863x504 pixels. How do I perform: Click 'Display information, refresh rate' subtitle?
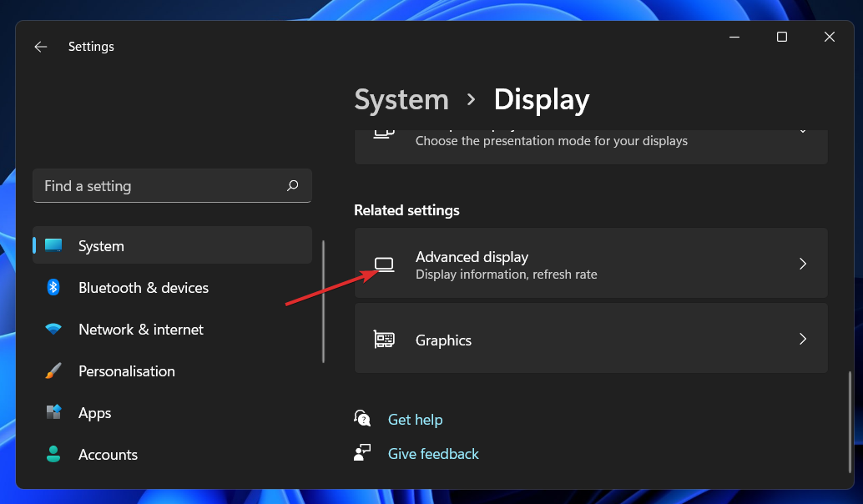pyautogui.click(x=507, y=274)
